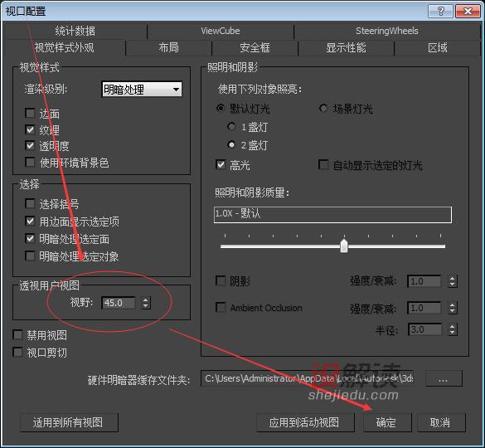Confirm with the 确定 button
Image resolution: width=485 pixels, height=448 pixels.
(387, 422)
